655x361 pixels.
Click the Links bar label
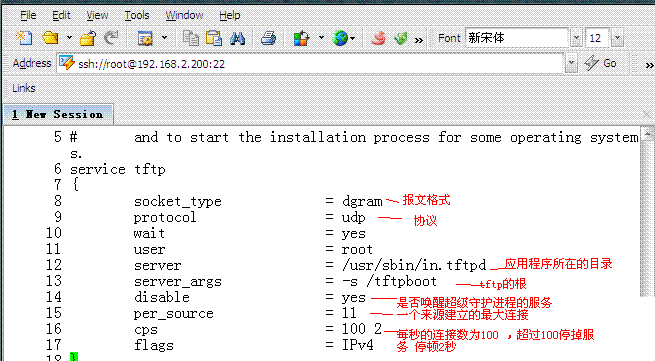click(24, 88)
